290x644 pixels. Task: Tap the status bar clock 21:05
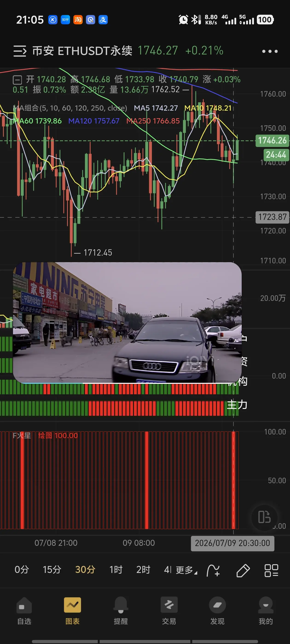point(30,20)
